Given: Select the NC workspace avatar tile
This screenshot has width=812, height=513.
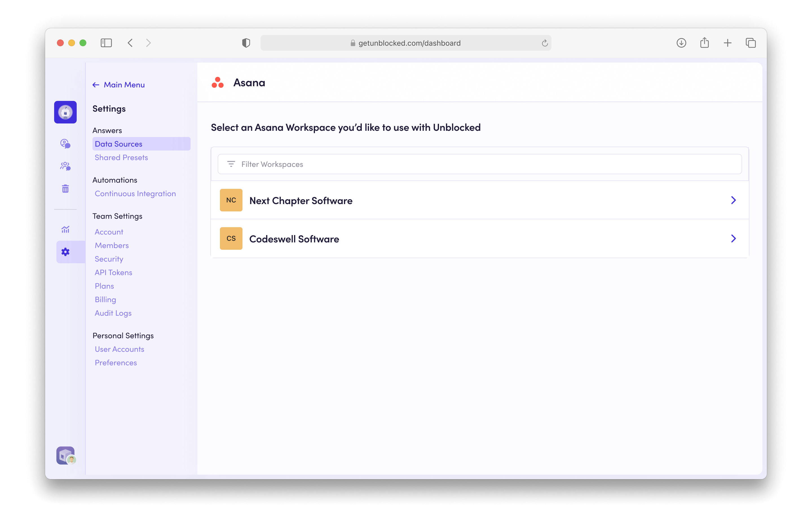Looking at the screenshot, I should click(x=231, y=200).
